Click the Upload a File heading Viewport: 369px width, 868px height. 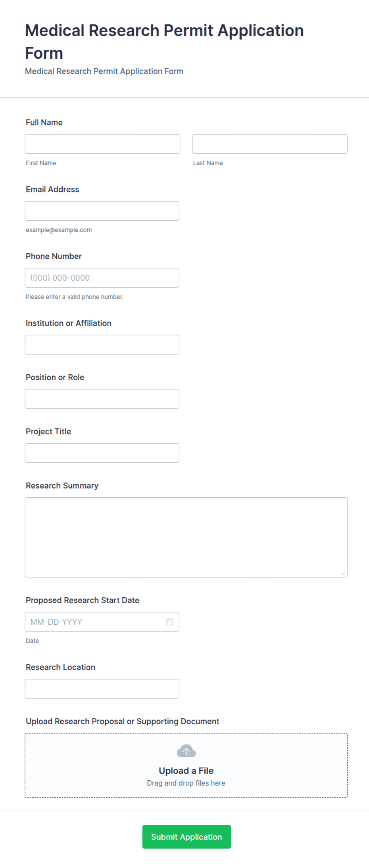186,771
